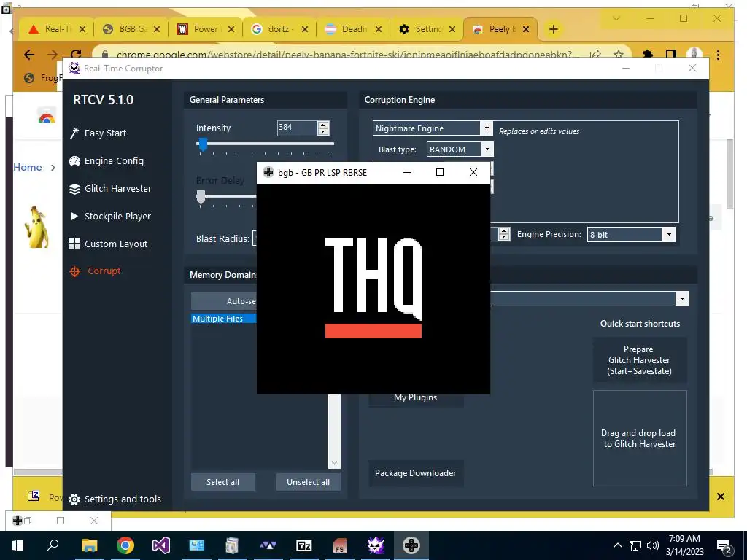Click Chrome forward arrow
Image resolution: width=747 pixels, height=560 pixels.
click(53, 55)
